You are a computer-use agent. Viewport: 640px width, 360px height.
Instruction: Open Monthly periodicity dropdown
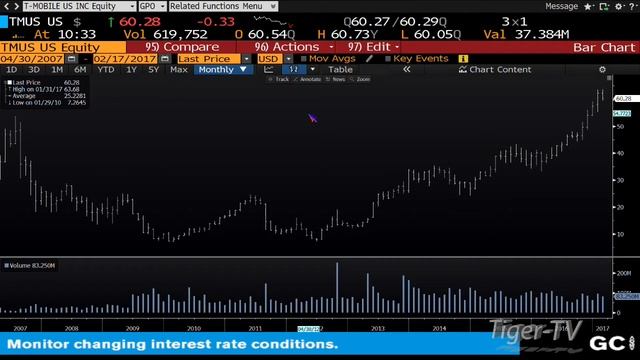click(223, 69)
